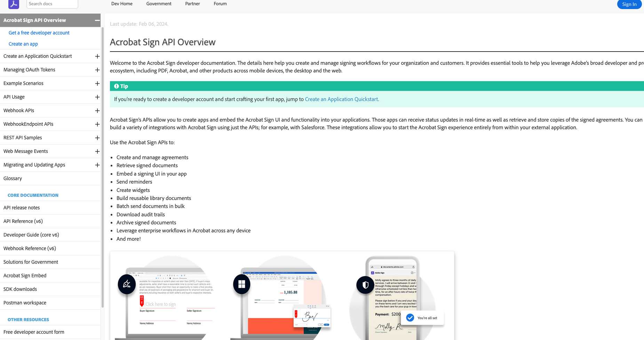Select the Migrating and Updating Apps label
The width and height of the screenshot is (644, 340).
coord(34,165)
